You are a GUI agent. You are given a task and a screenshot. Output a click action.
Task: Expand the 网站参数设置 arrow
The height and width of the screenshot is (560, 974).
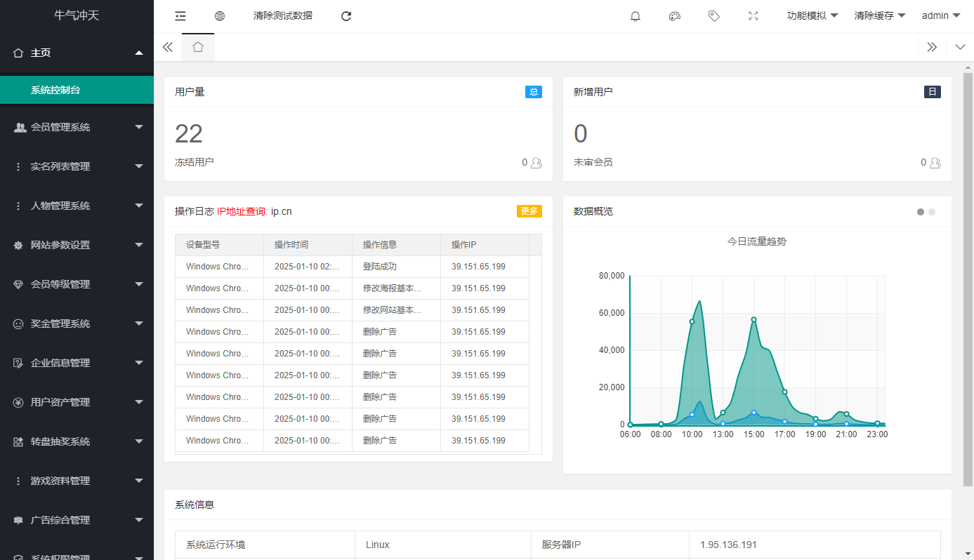click(139, 245)
